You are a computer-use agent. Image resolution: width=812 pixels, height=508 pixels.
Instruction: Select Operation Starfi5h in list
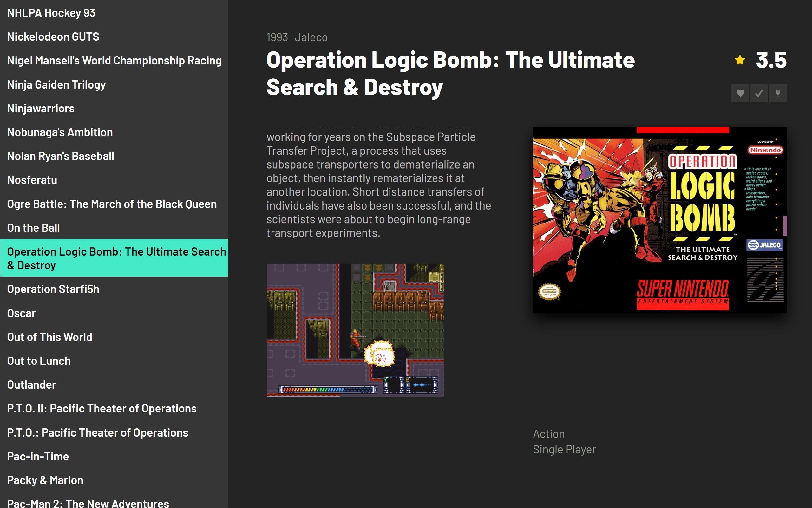pos(114,289)
